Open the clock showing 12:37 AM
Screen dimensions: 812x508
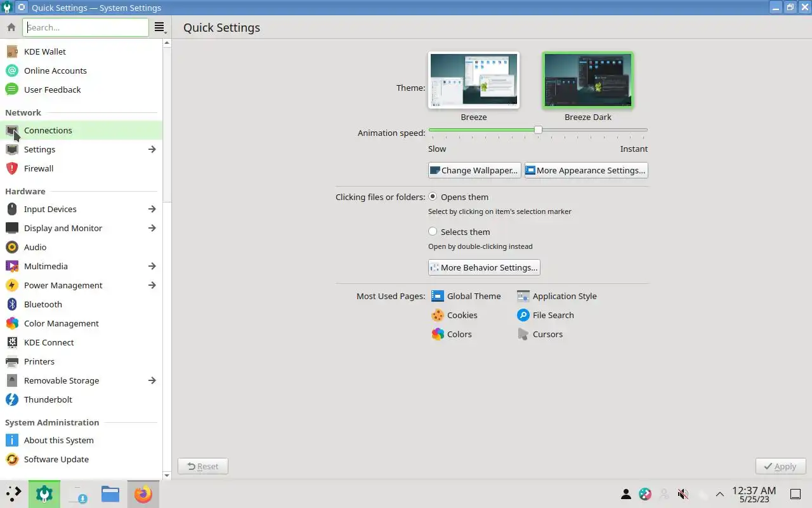[754, 494]
